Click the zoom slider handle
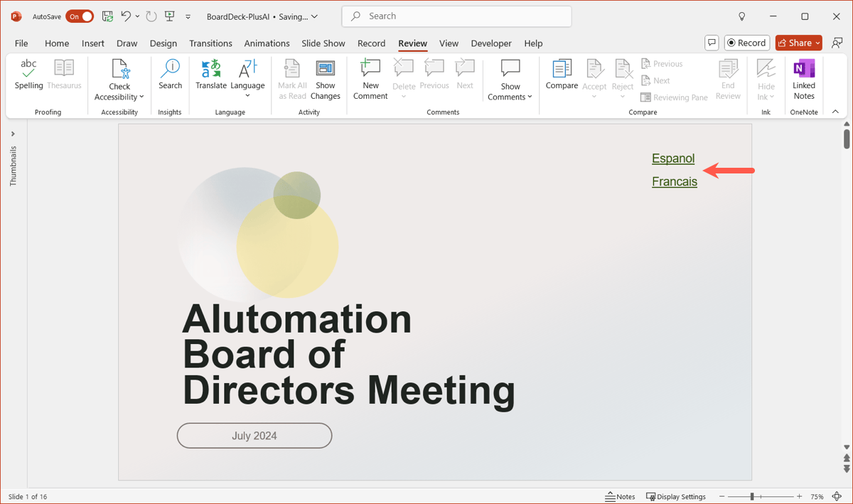Viewport: 853px width, 504px height. (x=752, y=496)
